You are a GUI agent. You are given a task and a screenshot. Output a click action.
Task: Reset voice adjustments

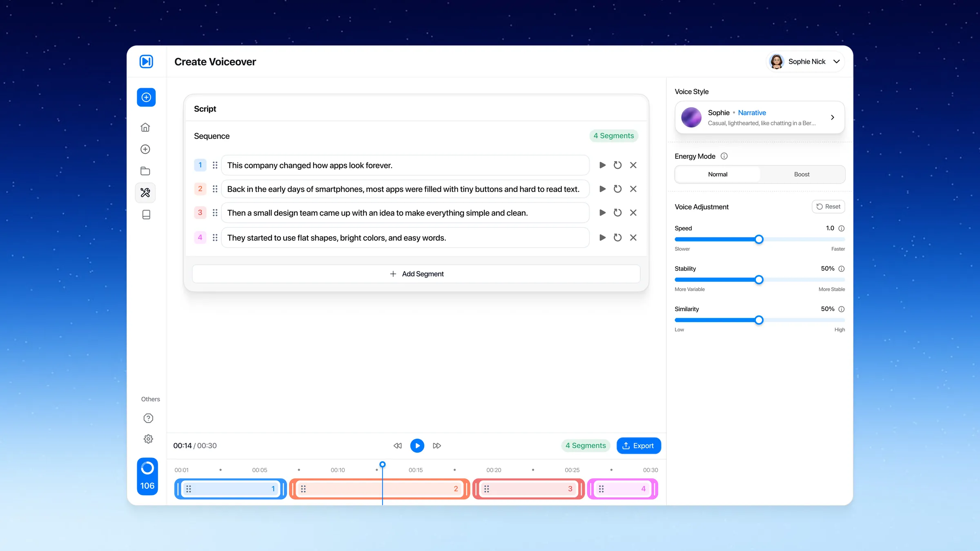pyautogui.click(x=828, y=207)
